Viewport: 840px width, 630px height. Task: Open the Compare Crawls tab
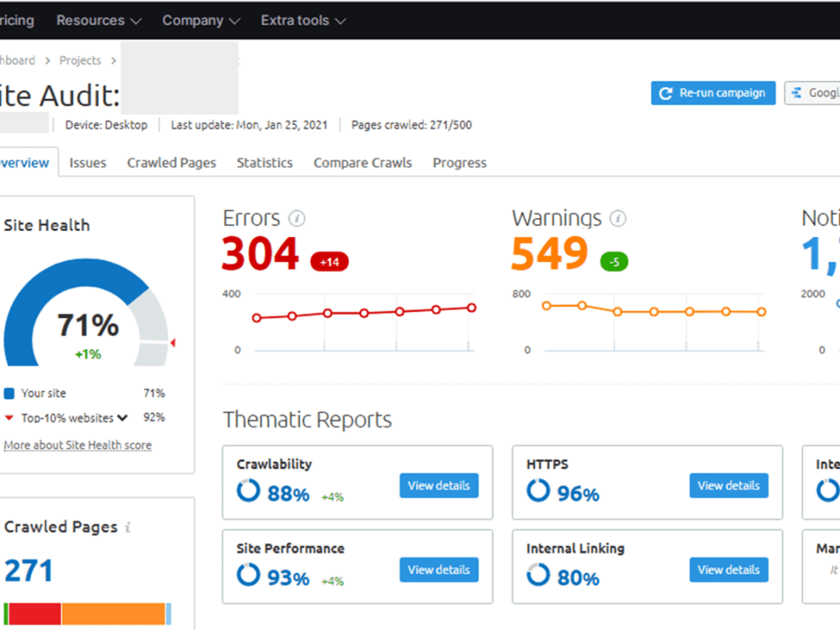click(363, 163)
